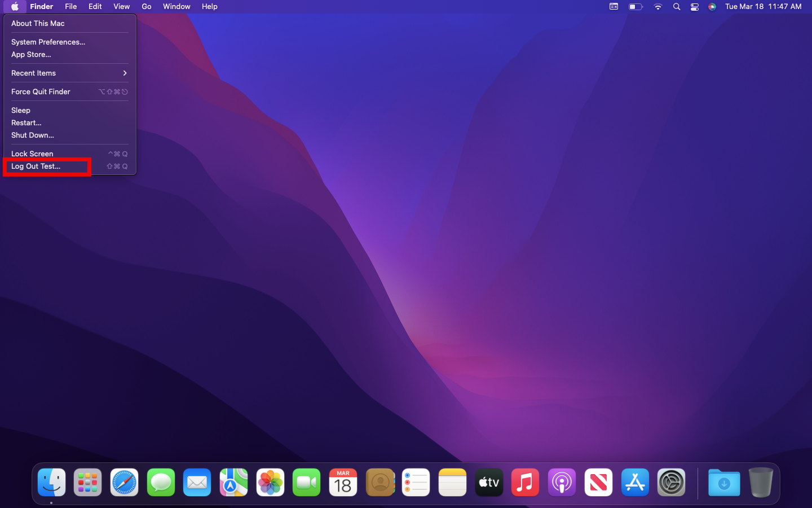The width and height of the screenshot is (812, 508).
Task: Choose Restart… in Apple menu
Action: pyautogui.click(x=70, y=123)
